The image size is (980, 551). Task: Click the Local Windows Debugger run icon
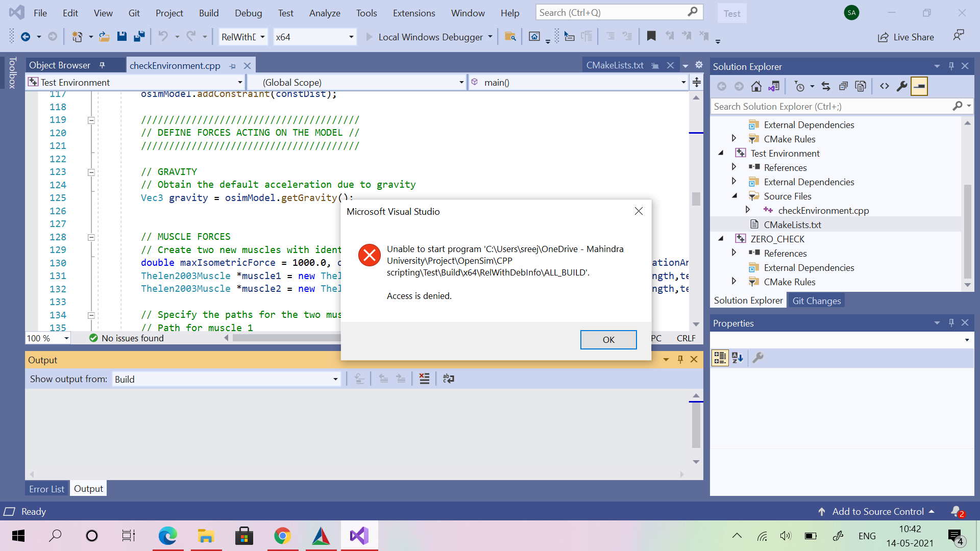(368, 36)
